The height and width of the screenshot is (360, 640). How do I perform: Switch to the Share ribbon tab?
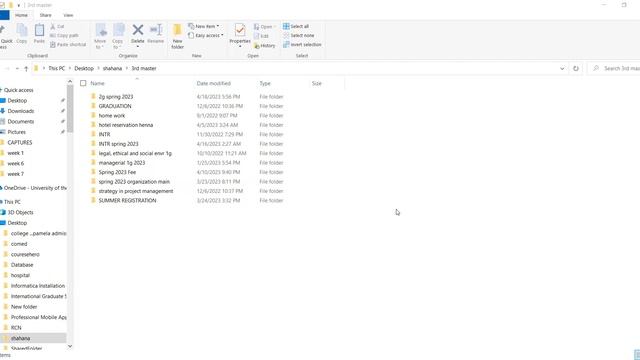click(45, 15)
